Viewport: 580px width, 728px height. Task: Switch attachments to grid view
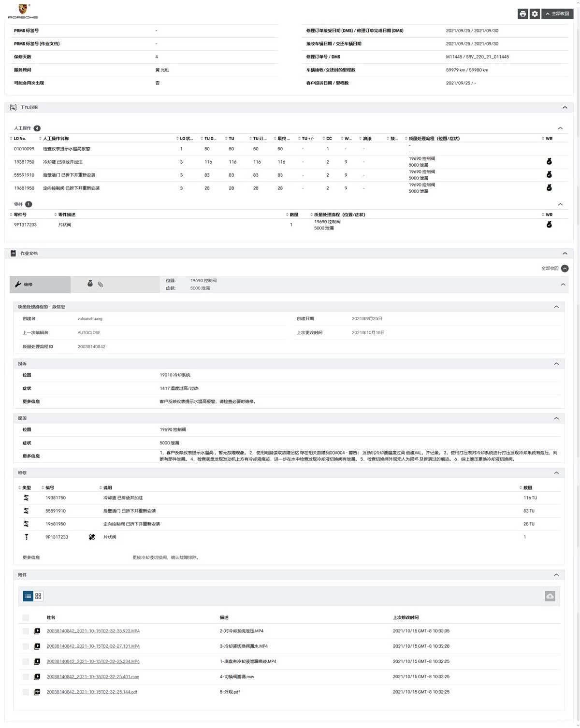[x=38, y=596]
